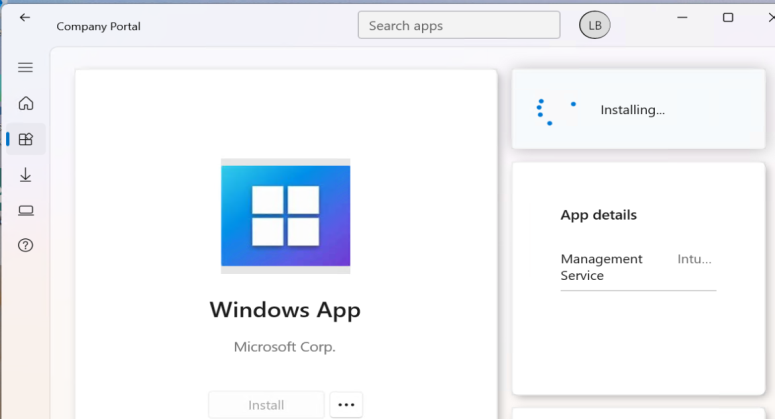Open the three-dot more options button
This screenshot has height=419, width=775.
click(346, 405)
